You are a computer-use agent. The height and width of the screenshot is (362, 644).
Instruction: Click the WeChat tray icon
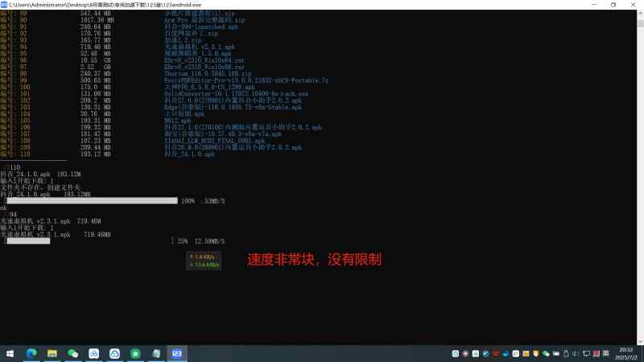pyautogui.click(x=546, y=353)
